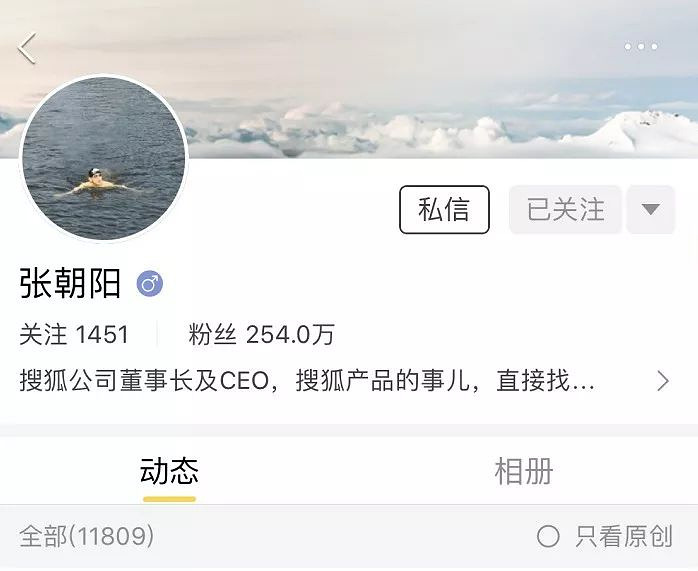This screenshot has height=571, width=698.
Task: Tap the username 张朝阳
Action: (x=70, y=283)
